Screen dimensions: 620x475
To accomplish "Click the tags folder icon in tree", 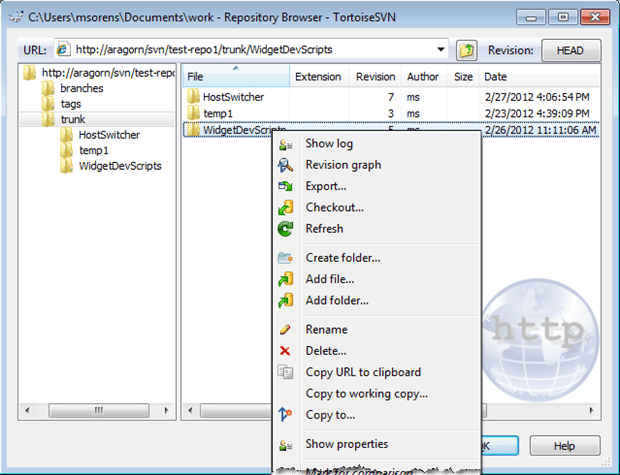I will coord(48,104).
